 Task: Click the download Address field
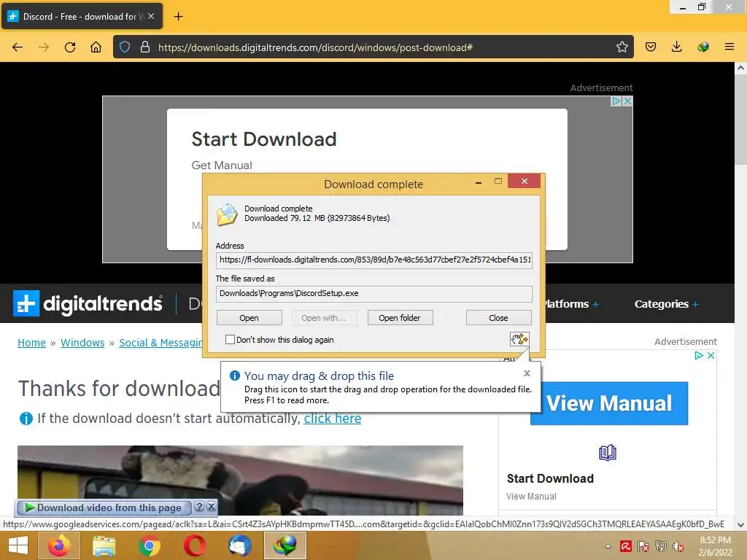[x=374, y=260]
